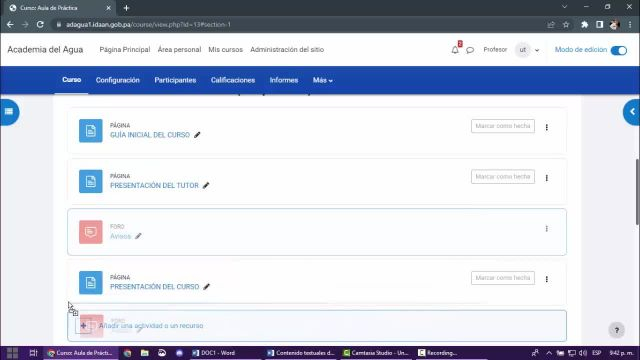Open the browser side panel icon

(x=600, y=24)
